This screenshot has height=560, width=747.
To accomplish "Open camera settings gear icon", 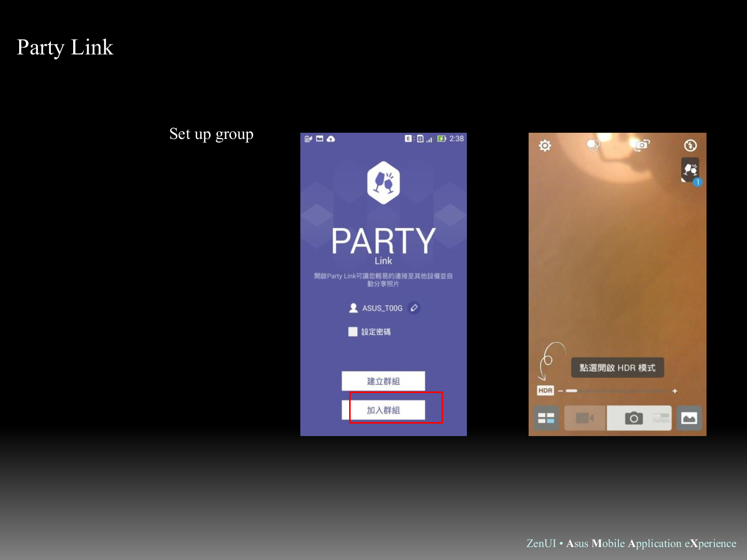I will [x=545, y=146].
